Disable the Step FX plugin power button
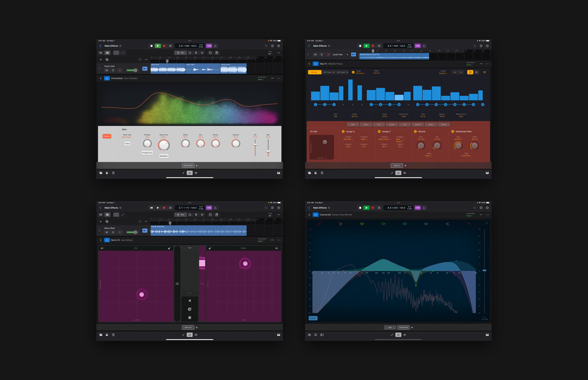 [315, 64]
